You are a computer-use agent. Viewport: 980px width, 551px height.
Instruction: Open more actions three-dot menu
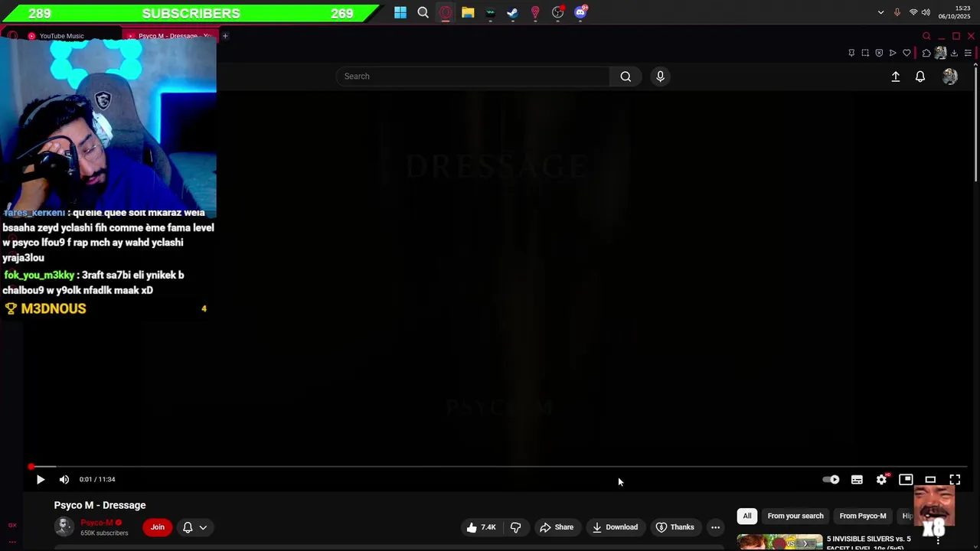click(x=715, y=527)
